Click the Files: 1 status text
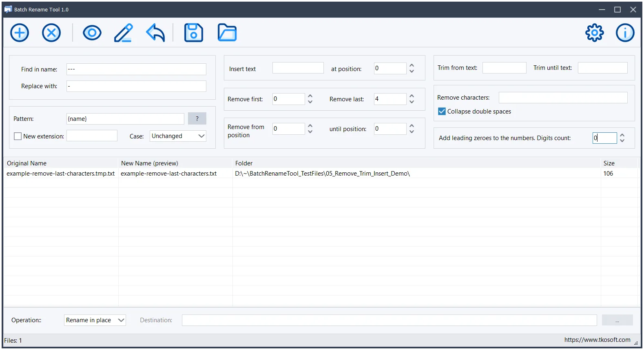 pos(13,341)
